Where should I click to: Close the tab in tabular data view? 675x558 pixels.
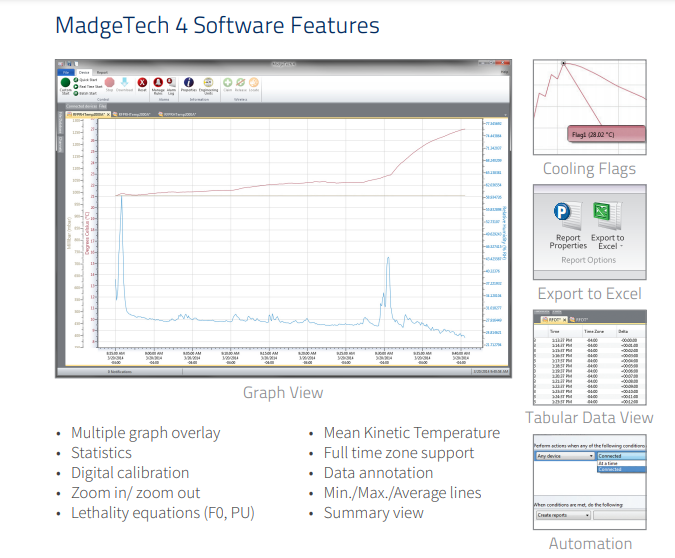pos(564,319)
